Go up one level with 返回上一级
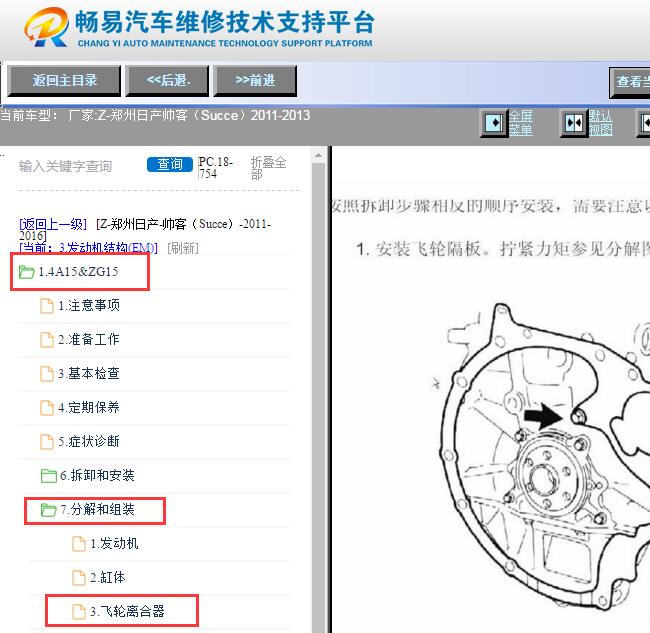 53,224
